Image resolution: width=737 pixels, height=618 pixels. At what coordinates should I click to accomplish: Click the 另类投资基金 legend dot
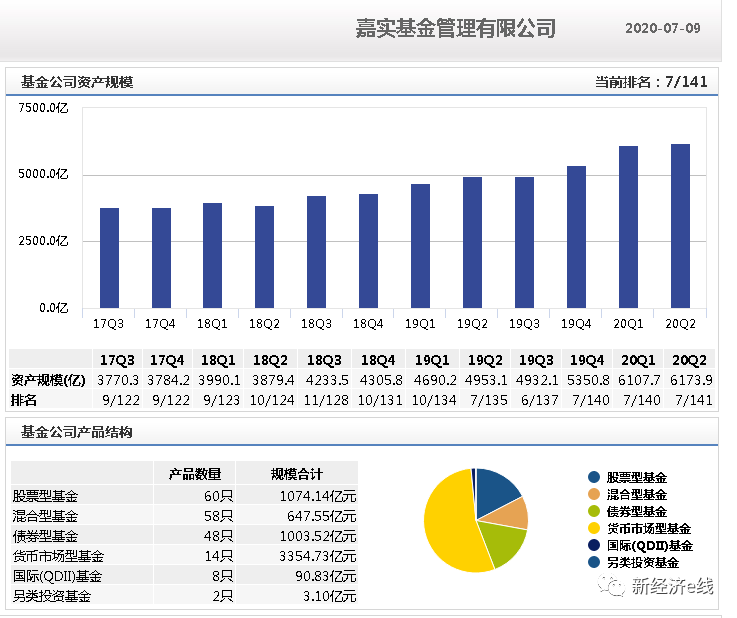[x=594, y=562]
